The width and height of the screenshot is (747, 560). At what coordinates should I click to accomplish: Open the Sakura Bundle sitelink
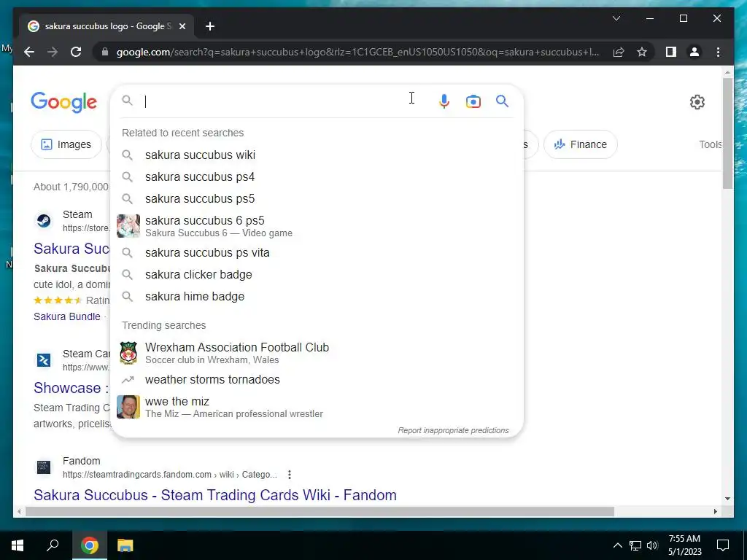66,316
